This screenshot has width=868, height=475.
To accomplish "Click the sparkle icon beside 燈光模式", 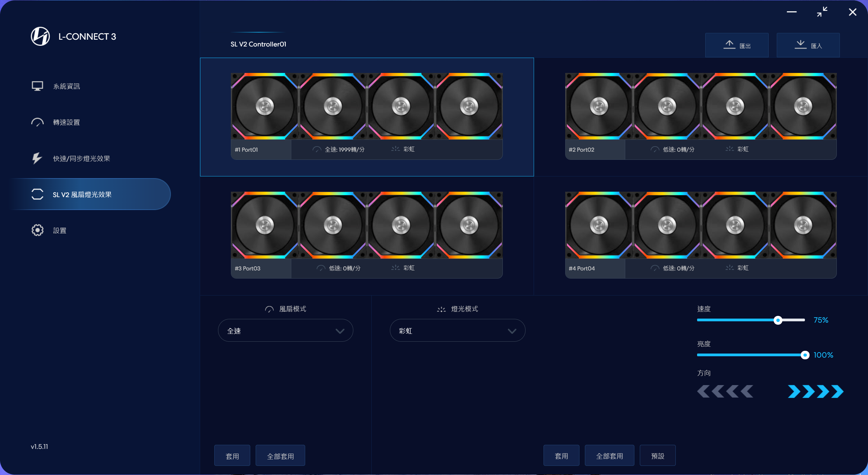I will pyautogui.click(x=441, y=309).
